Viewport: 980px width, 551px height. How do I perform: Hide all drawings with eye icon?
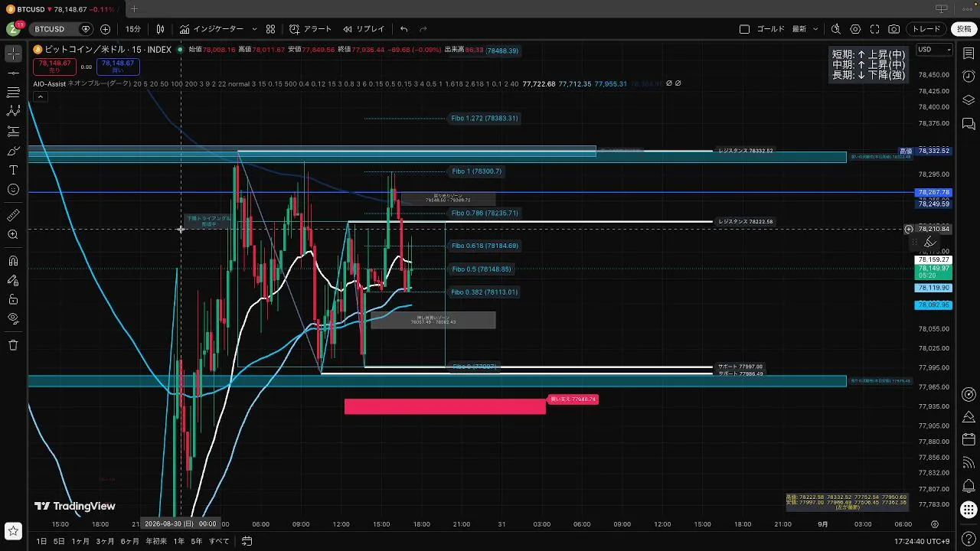13,318
